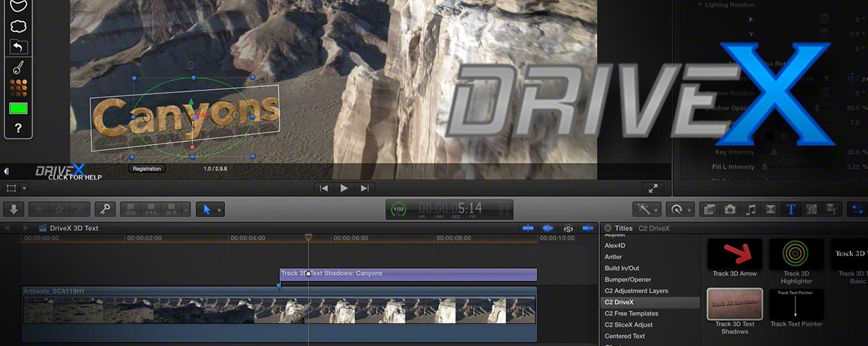Close the Titles browser panel
The height and width of the screenshot is (346, 868).
point(608,228)
